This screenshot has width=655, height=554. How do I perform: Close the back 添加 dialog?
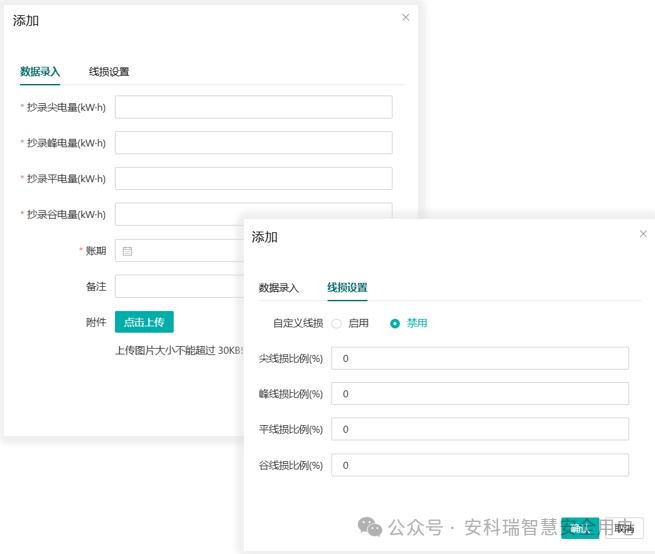(x=406, y=18)
